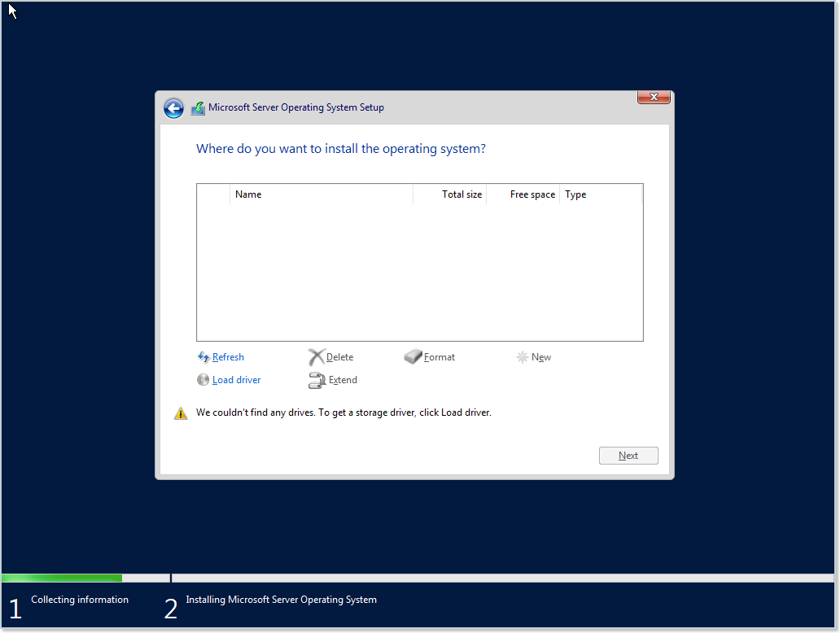Click the back arrow button

173,107
